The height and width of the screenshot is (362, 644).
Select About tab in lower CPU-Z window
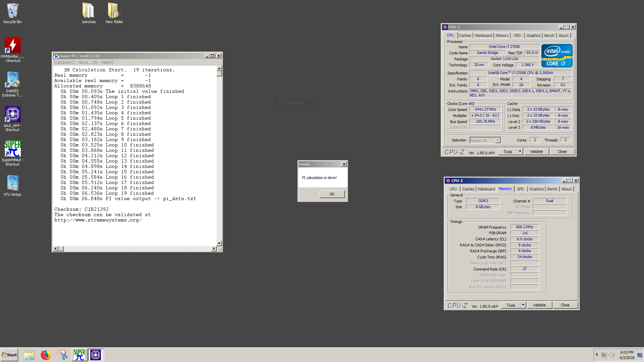click(567, 189)
